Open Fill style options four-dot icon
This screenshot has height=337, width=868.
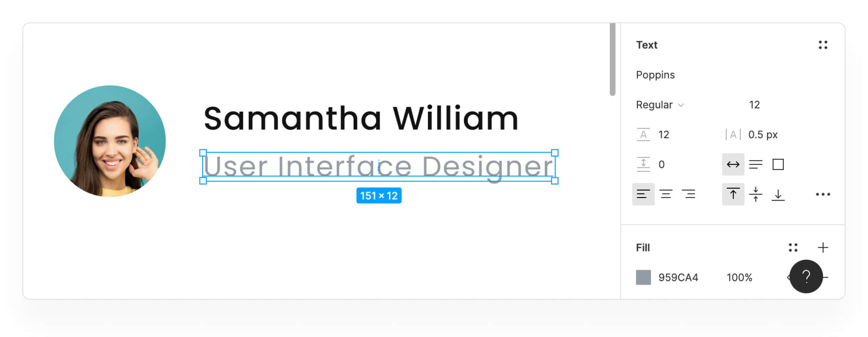[x=793, y=247]
